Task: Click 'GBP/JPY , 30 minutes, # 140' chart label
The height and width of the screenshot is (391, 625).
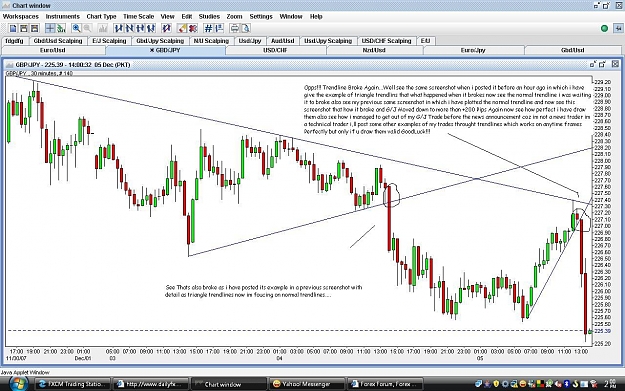Action: pos(39,73)
